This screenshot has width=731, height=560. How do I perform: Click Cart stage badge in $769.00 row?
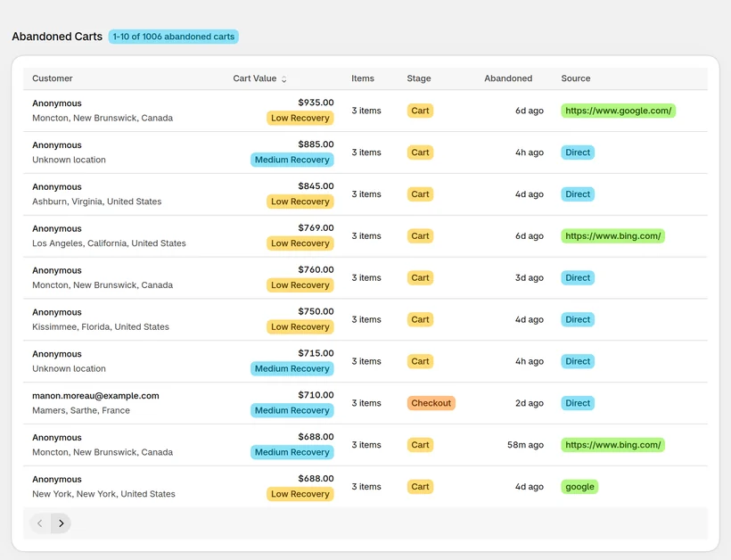420,236
